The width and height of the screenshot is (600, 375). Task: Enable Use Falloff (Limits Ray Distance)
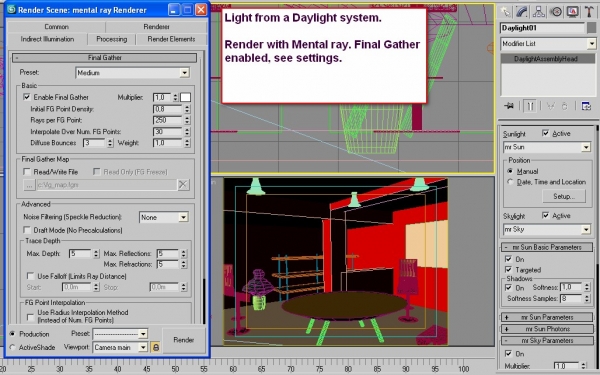[30, 276]
